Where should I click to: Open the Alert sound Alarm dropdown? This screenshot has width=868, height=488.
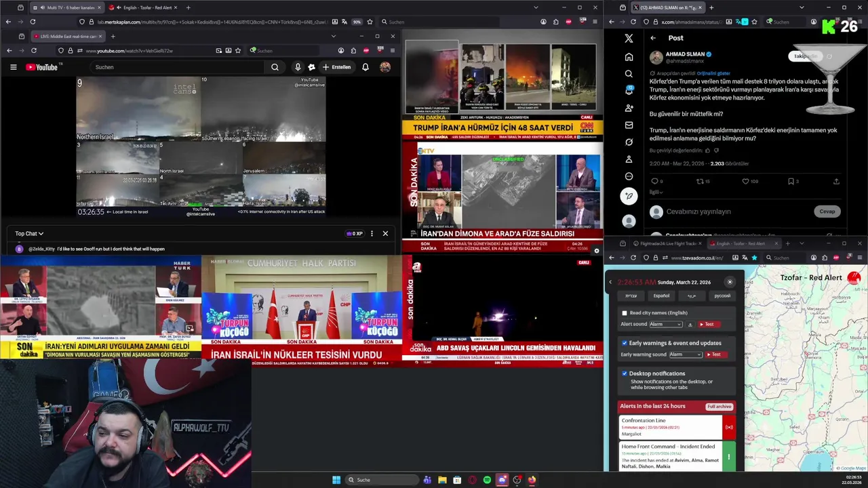pyautogui.click(x=665, y=324)
